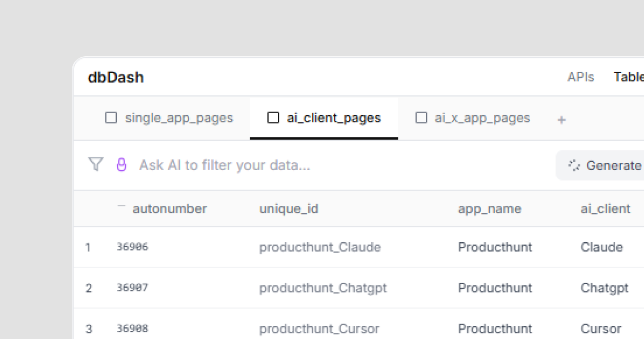This screenshot has height=339, width=644.
Task: Click cell producthunt_Chatgpt
Action: [323, 288]
